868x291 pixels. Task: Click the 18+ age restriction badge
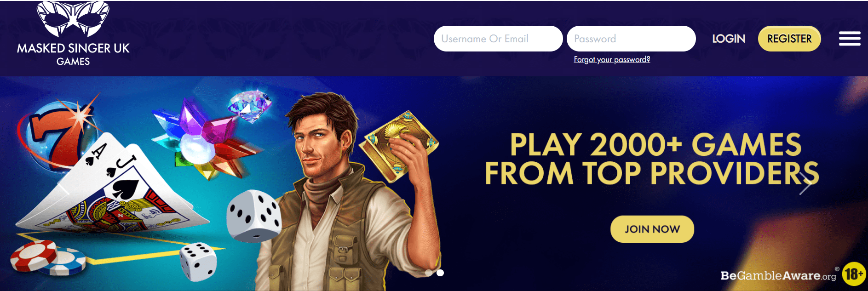pyautogui.click(x=853, y=274)
